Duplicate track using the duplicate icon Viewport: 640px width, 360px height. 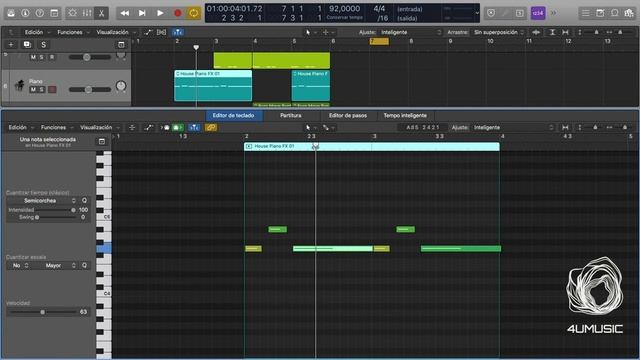pyautogui.click(x=27, y=44)
